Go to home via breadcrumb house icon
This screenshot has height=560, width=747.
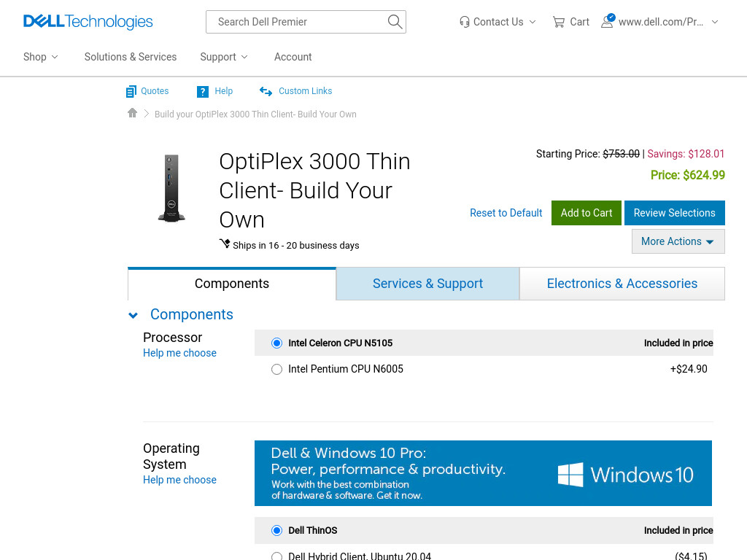[x=133, y=113]
